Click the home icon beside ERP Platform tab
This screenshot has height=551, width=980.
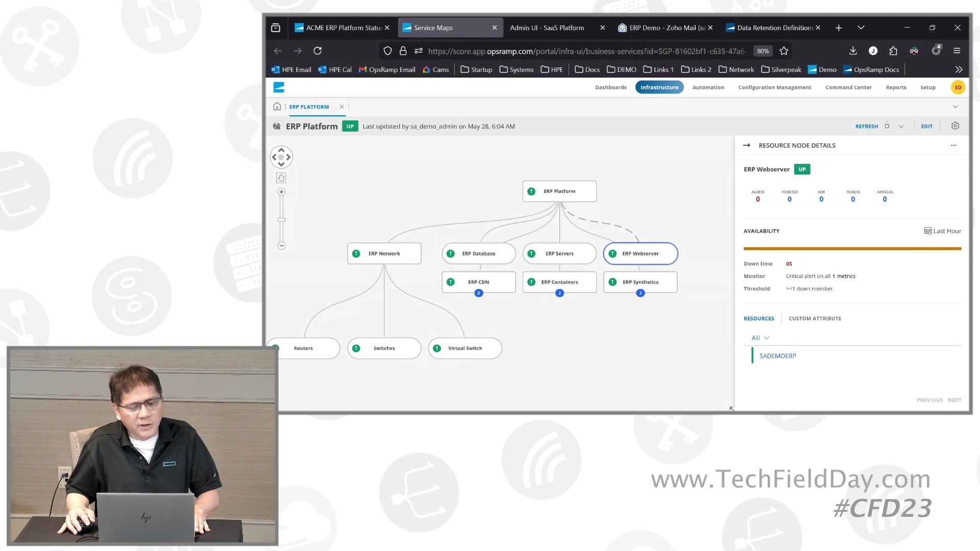[x=277, y=107]
